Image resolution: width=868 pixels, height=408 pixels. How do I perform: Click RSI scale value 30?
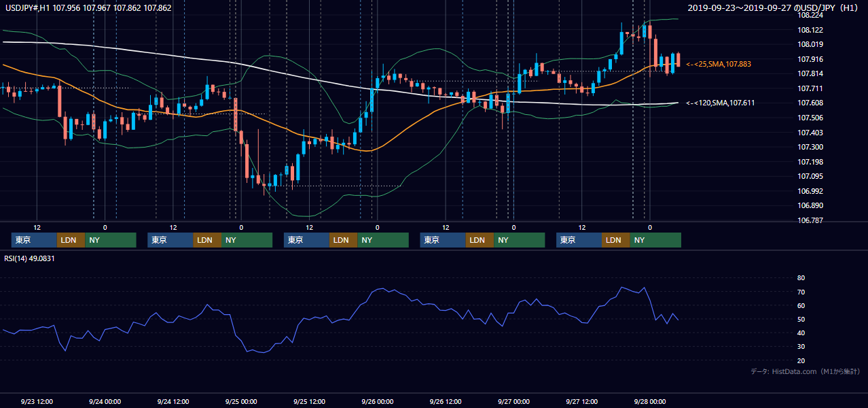[x=801, y=346]
